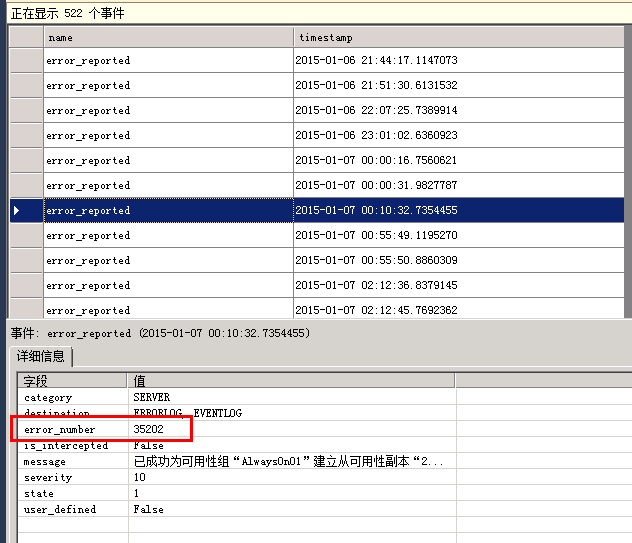Viewport: 632px width, 543px height.
Task: Click the current-row arrow indicator
Action: point(16,211)
